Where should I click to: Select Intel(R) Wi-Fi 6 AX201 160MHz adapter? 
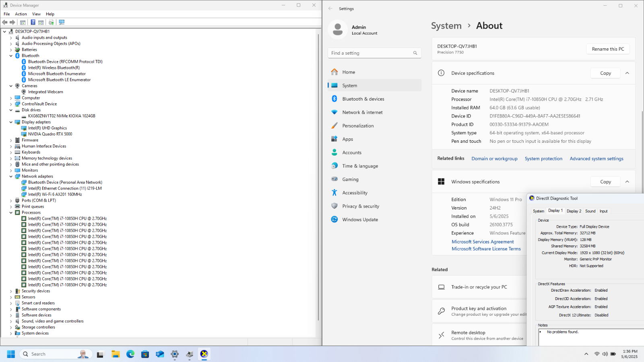pyautogui.click(x=55, y=194)
